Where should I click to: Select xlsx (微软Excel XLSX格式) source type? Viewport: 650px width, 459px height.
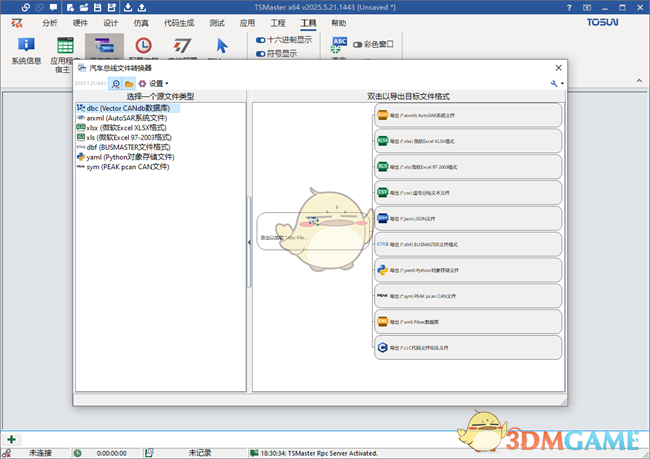point(122,128)
